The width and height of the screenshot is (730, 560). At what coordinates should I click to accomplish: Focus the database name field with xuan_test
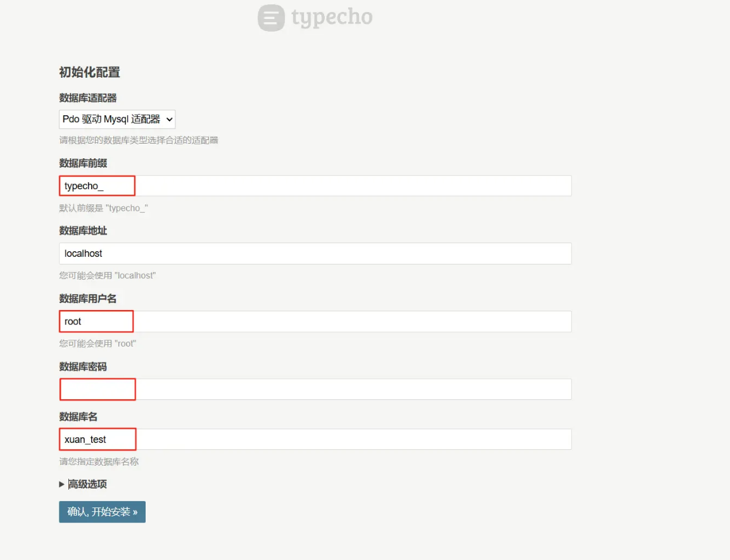[315, 439]
